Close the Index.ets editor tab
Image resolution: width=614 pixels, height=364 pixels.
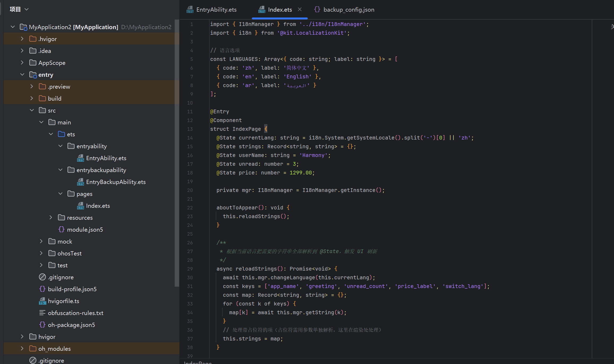pos(300,9)
